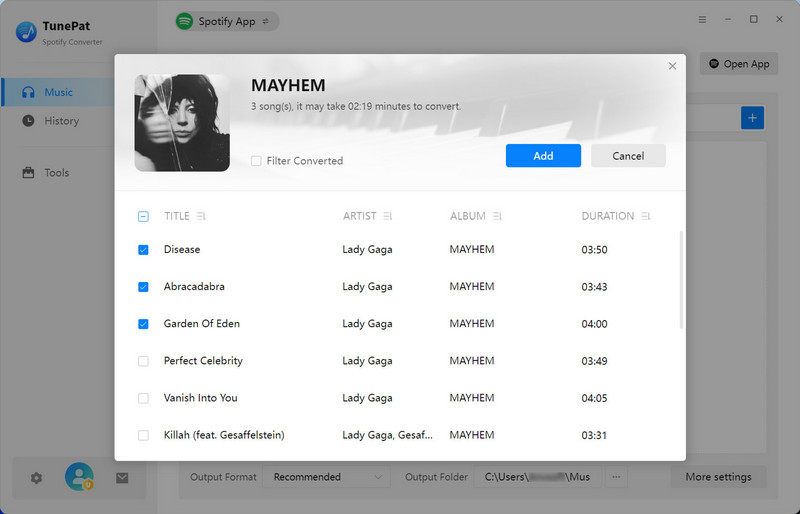Image resolution: width=800 pixels, height=514 pixels.
Task: Close the MAYHEM dialog with X
Action: [672, 66]
